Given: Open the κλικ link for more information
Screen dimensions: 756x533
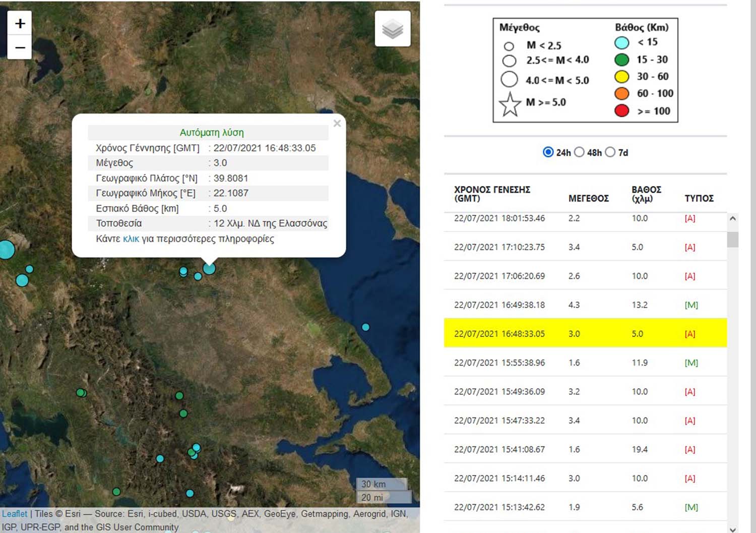Looking at the screenshot, I should (x=131, y=239).
